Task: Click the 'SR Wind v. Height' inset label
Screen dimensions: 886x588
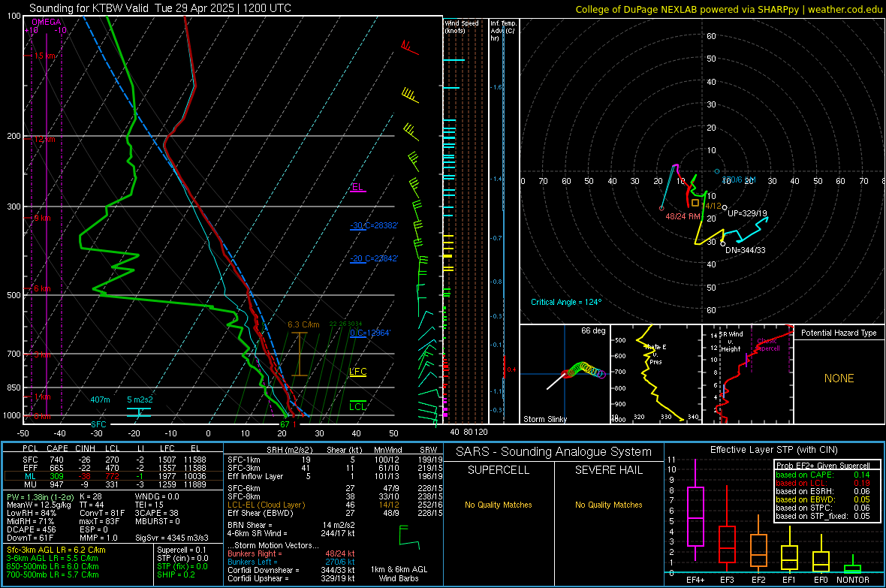Action: 731,342
